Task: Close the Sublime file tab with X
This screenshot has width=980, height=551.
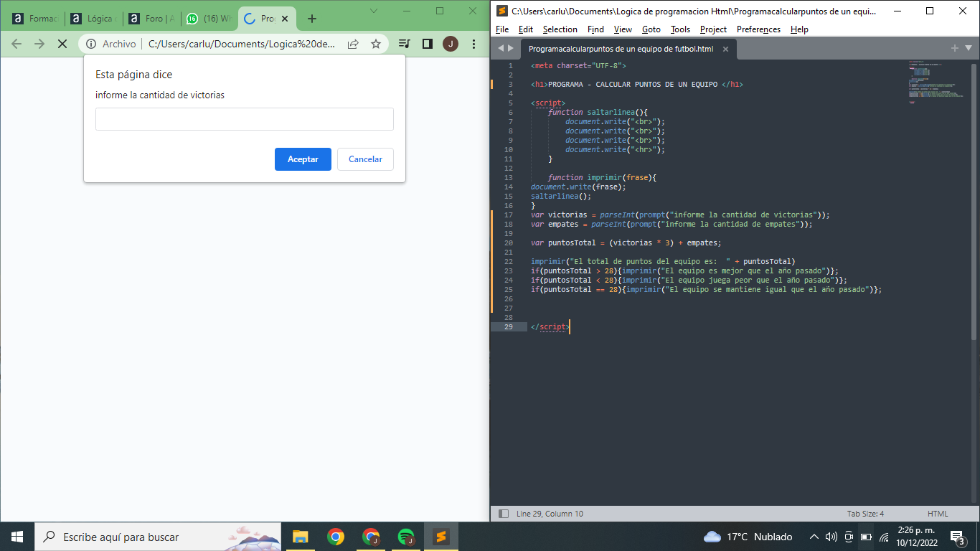Action: [x=725, y=49]
